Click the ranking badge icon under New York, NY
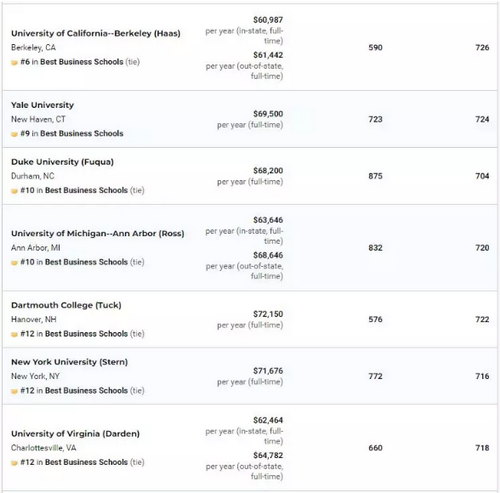The height and width of the screenshot is (493, 500). tap(14, 391)
